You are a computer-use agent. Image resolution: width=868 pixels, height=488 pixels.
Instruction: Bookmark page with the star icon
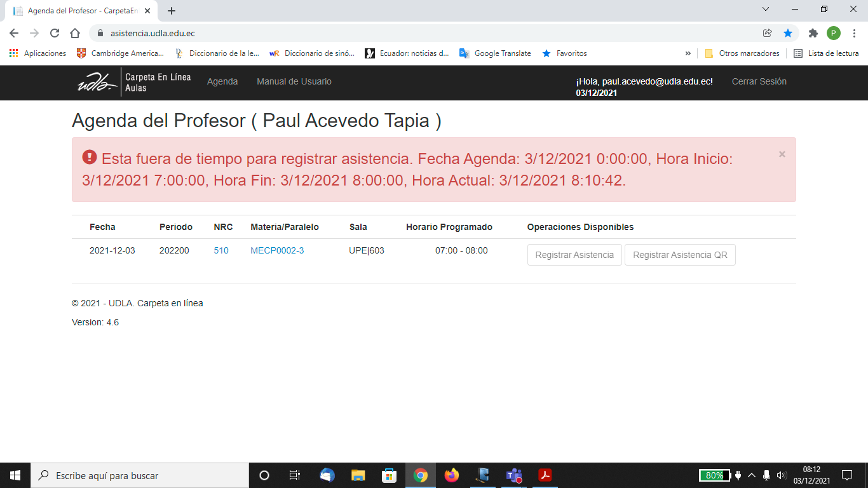tap(788, 33)
